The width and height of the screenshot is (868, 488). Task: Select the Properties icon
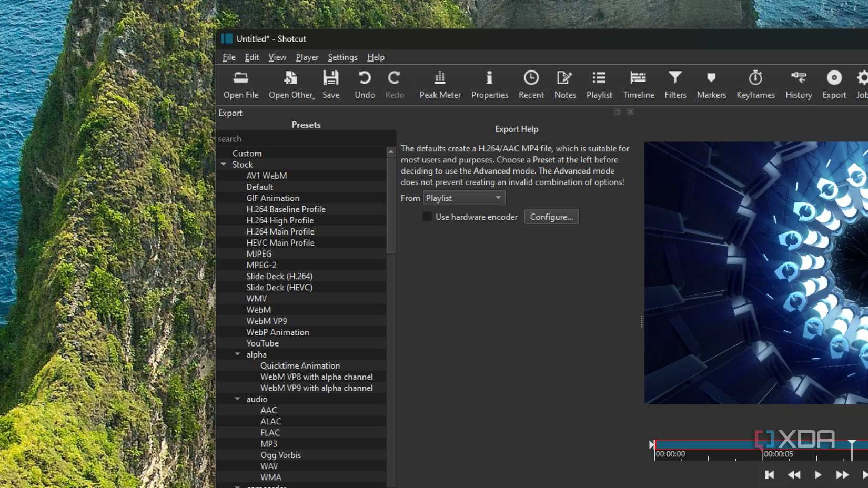pyautogui.click(x=489, y=84)
